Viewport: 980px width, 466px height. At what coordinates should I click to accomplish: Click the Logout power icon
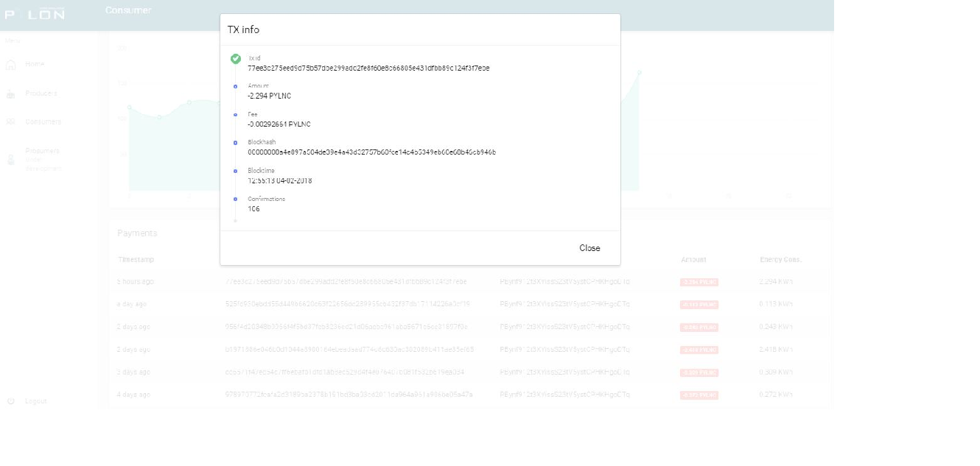point(11,401)
